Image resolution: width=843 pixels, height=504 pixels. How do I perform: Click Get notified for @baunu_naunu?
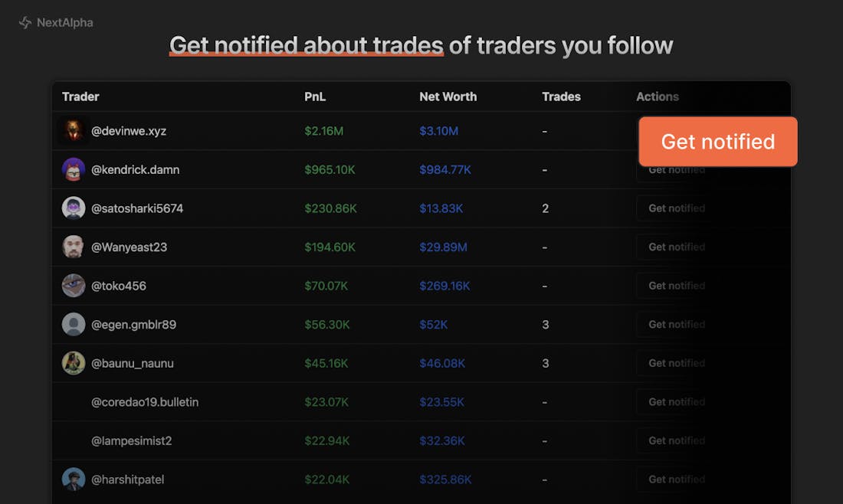coord(676,363)
